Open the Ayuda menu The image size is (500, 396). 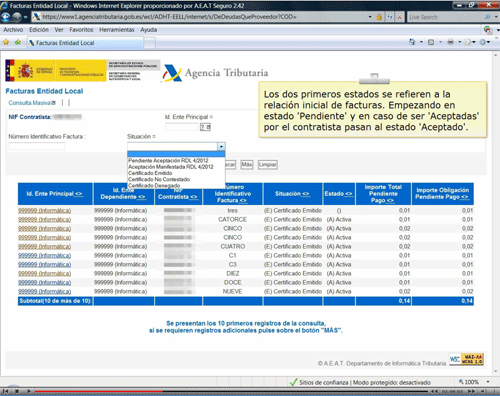click(x=149, y=30)
